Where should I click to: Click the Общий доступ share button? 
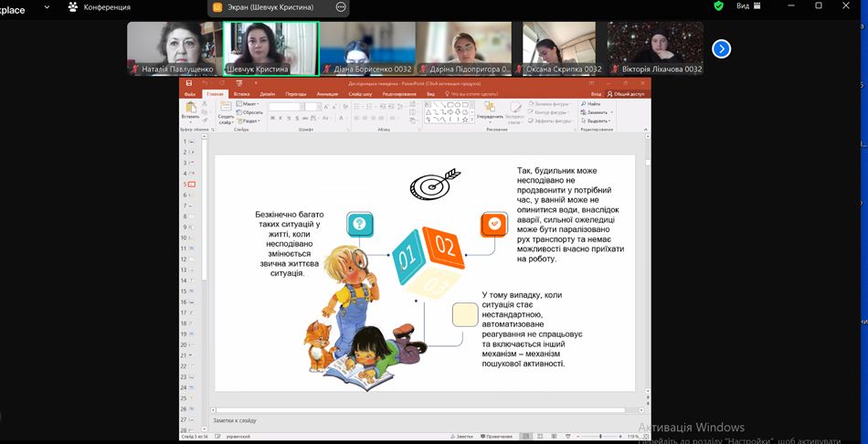627,93
